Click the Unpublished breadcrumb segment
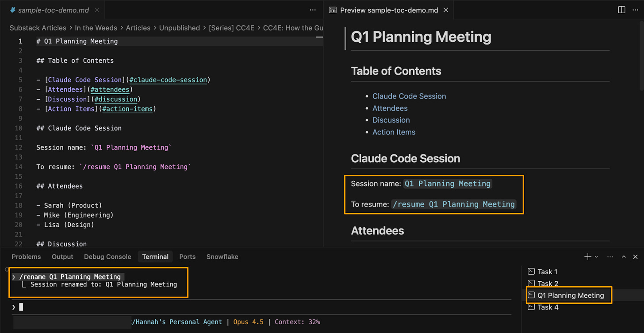Screen dimensions: 644x333 179,28
